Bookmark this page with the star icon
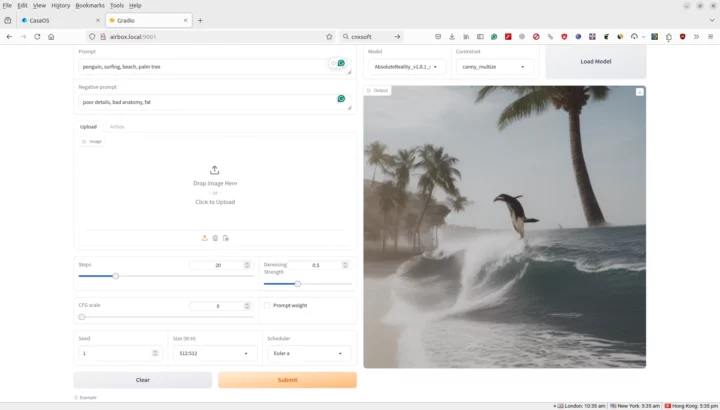 pyautogui.click(x=329, y=37)
